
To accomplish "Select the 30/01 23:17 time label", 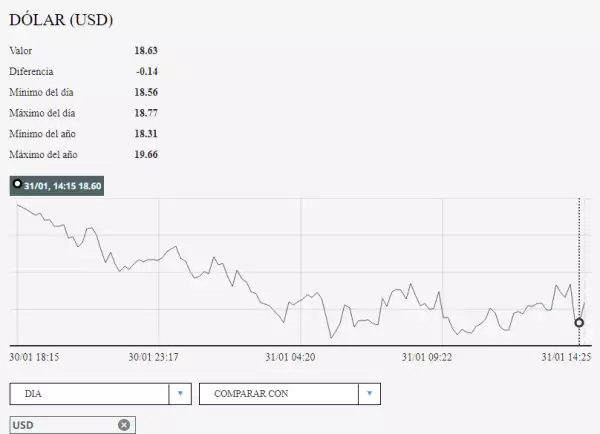I will coord(153,356).
